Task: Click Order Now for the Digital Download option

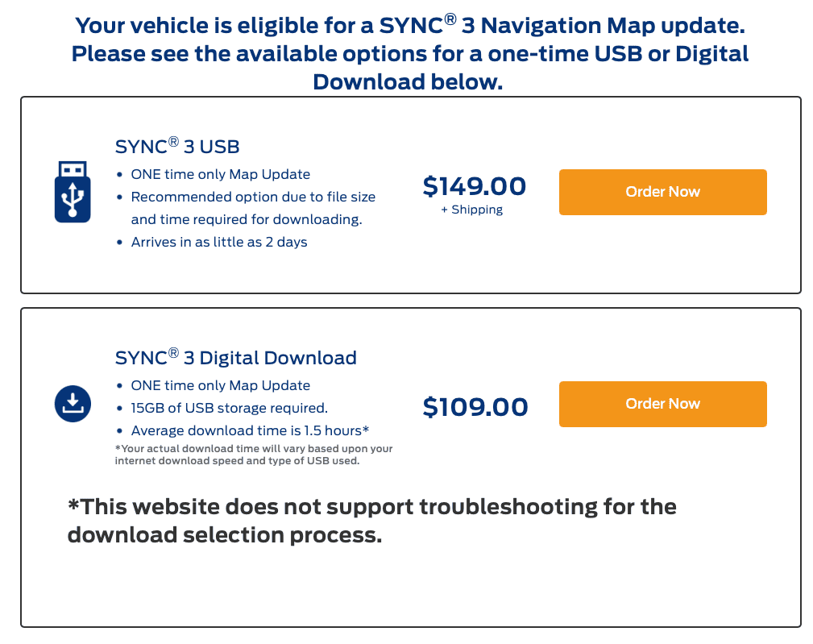Action: pyautogui.click(x=662, y=404)
